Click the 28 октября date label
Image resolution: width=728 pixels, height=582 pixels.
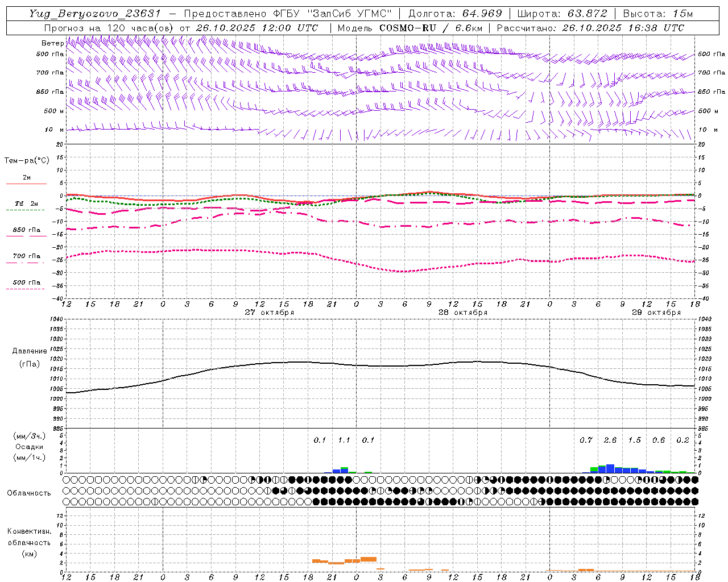click(463, 313)
